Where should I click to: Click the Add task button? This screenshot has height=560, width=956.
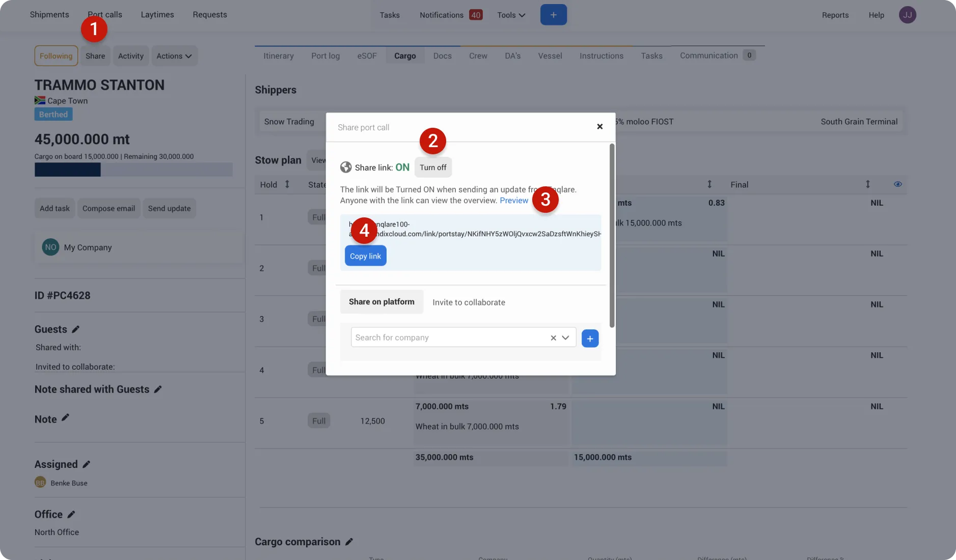54,208
